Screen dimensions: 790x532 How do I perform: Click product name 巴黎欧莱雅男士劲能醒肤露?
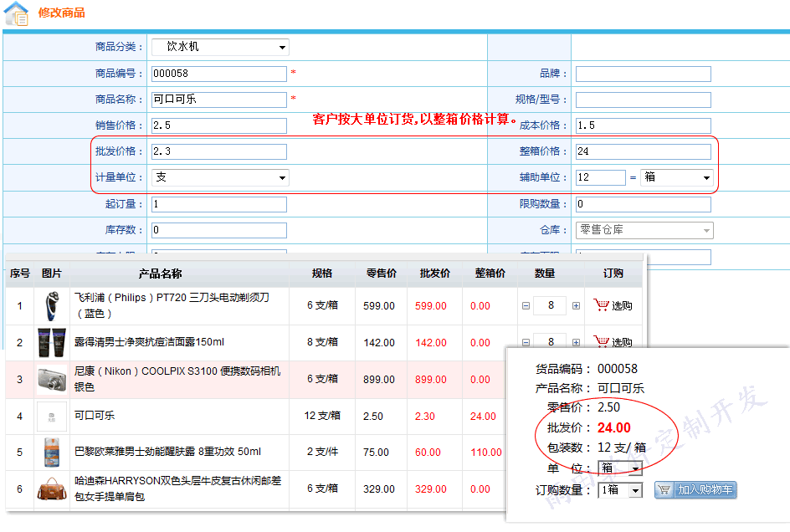click(167, 452)
